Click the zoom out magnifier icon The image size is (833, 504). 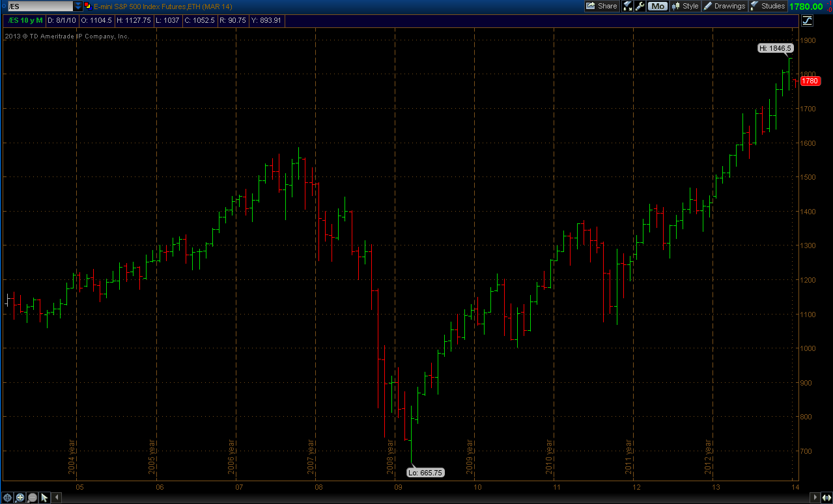(x=32, y=497)
